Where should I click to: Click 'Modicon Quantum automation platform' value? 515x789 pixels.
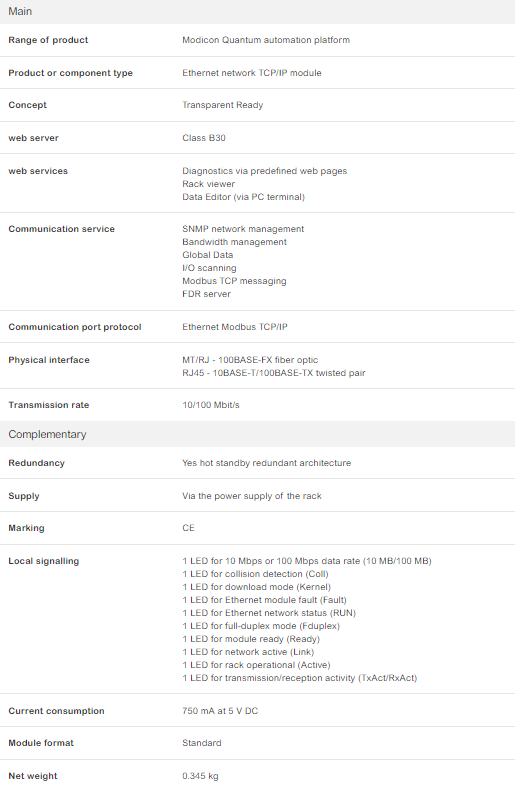[266, 40]
